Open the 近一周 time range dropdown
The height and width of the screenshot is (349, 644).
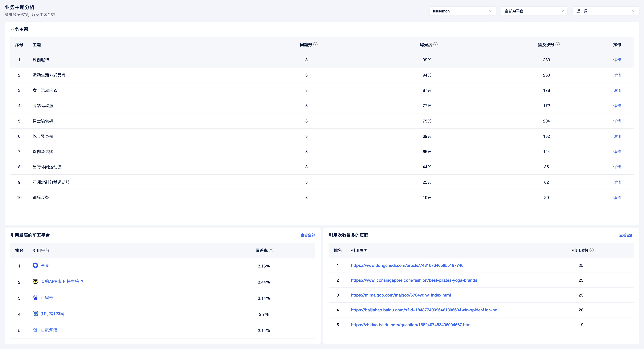tap(605, 11)
